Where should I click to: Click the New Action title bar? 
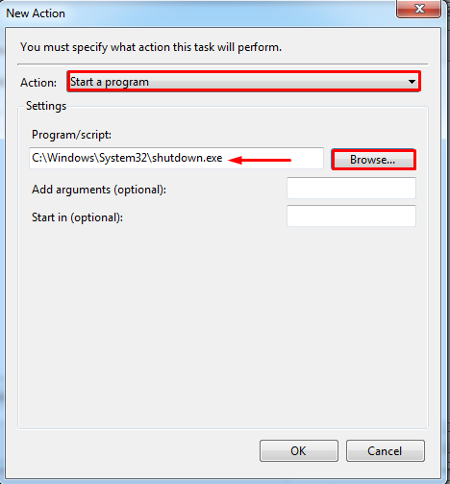(200, 13)
